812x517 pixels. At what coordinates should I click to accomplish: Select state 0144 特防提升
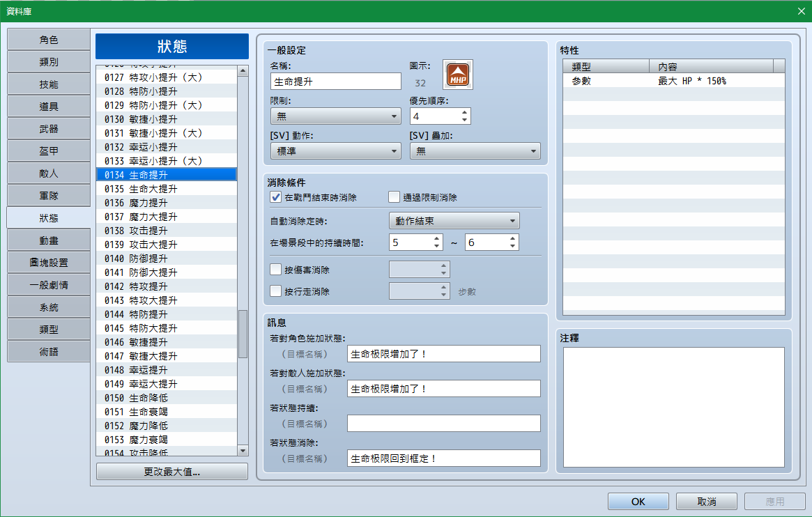pos(166,314)
